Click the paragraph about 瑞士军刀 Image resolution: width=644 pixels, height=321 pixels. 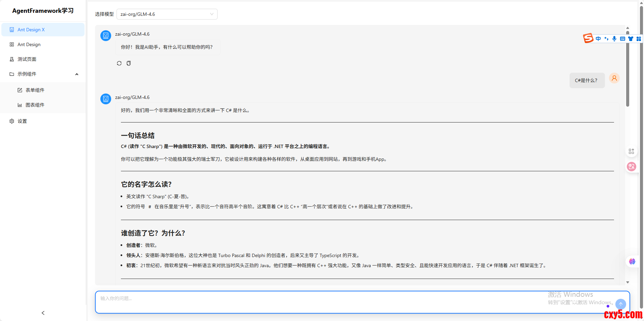click(254, 159)
